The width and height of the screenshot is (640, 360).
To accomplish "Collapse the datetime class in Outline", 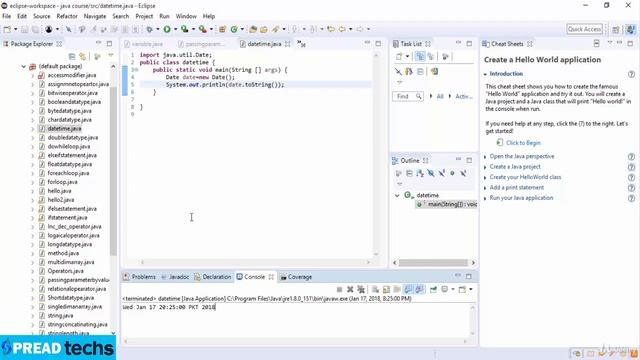I will (397, 196).
